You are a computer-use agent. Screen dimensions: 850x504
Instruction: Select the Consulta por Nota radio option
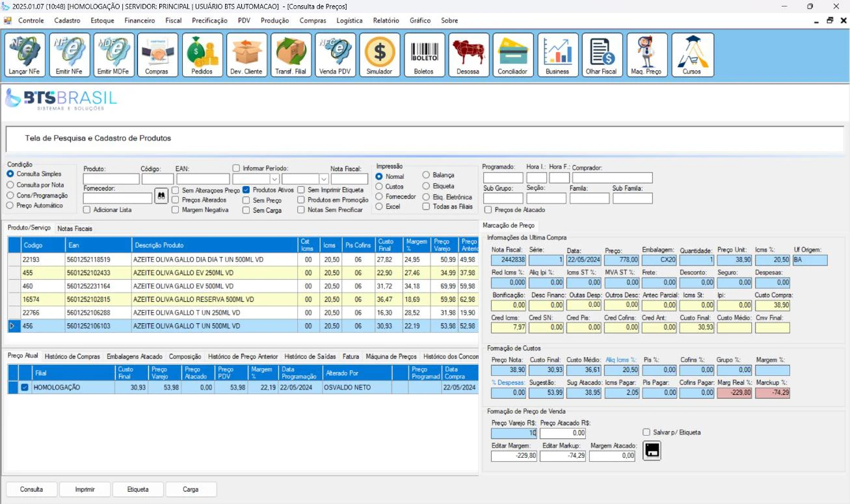[x=10, y=185]
